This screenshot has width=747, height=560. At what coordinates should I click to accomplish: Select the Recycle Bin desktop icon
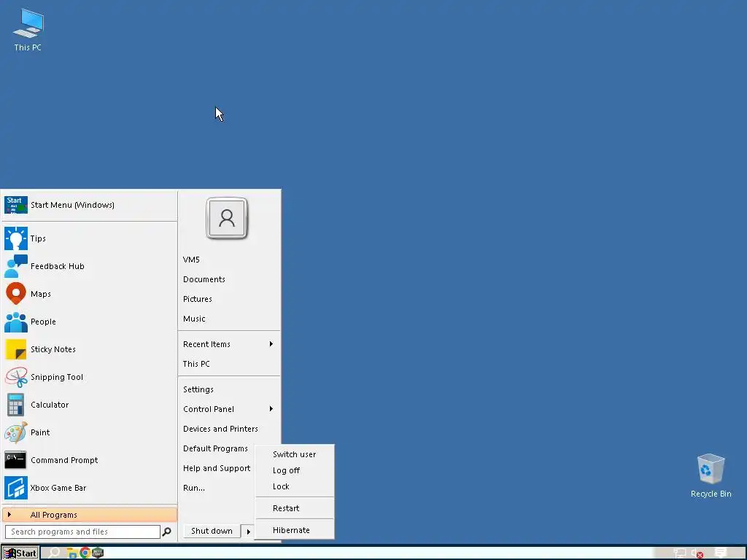711,475
